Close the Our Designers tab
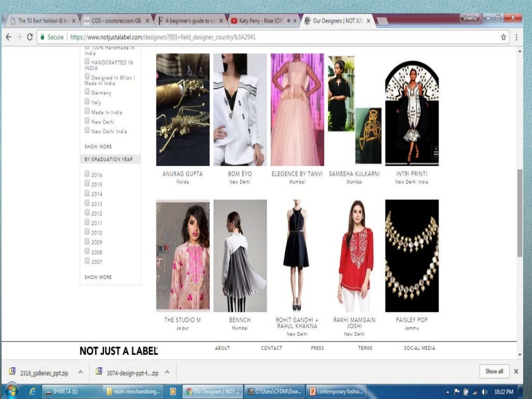The height and width of the screenshot is (399, 532). (x=368, y=21)
